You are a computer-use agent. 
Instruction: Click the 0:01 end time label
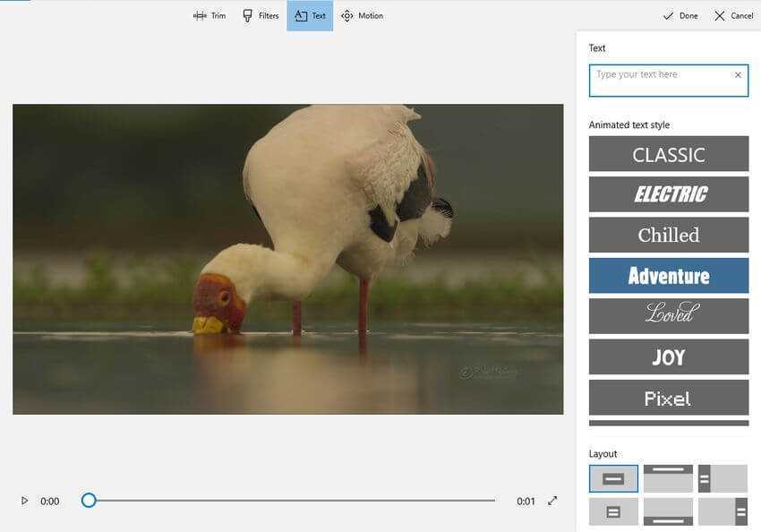click(526, 501)
